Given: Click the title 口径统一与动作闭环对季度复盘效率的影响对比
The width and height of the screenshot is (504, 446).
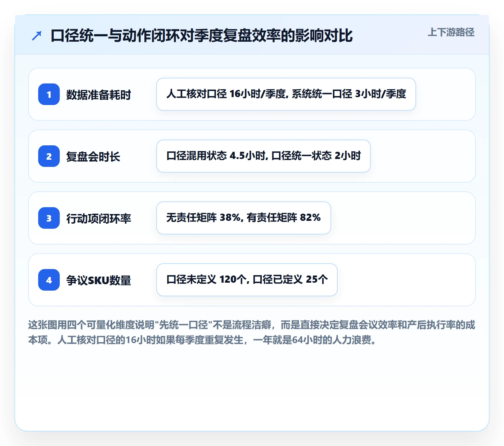Looking at the screenshot, I should click(202, 36).
